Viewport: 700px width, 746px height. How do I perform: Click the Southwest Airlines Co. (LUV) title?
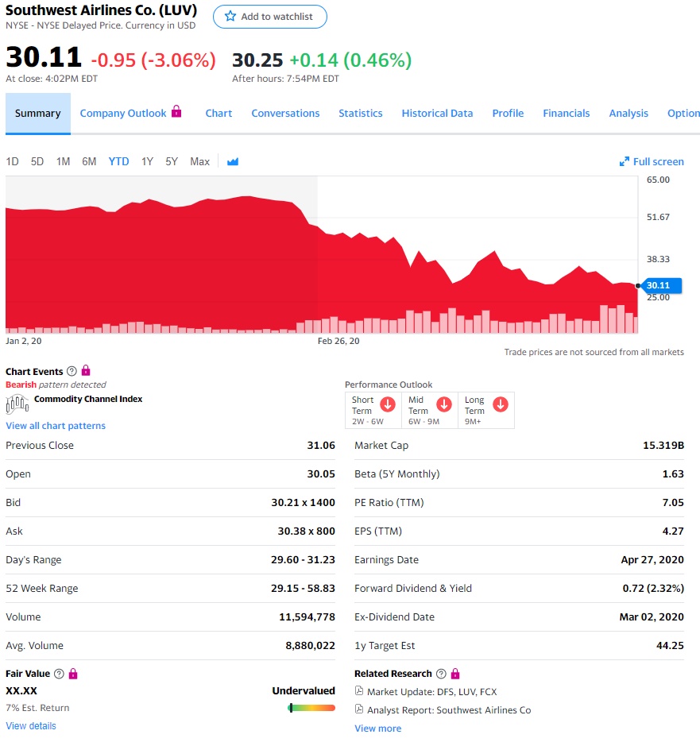(102, 10)
